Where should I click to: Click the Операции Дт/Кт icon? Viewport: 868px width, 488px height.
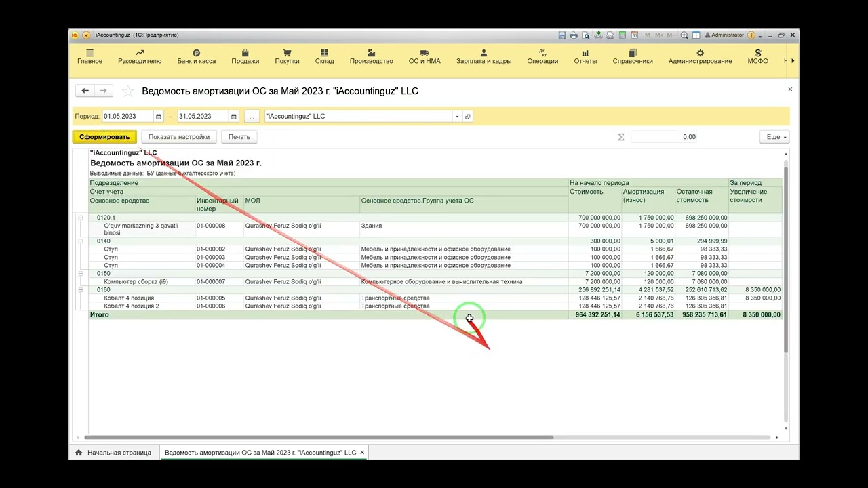[x=542, y=53]
